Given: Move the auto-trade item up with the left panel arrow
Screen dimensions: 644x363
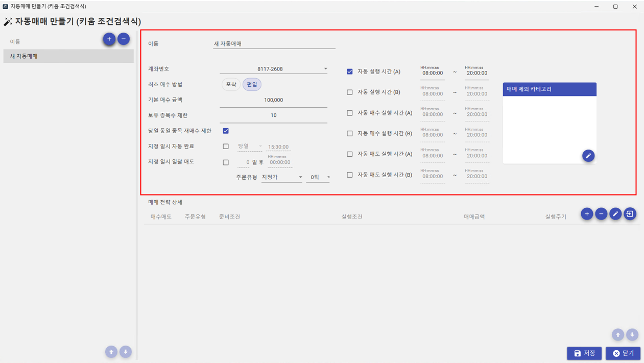Looking at the screenshot, I should pos(111,352).
